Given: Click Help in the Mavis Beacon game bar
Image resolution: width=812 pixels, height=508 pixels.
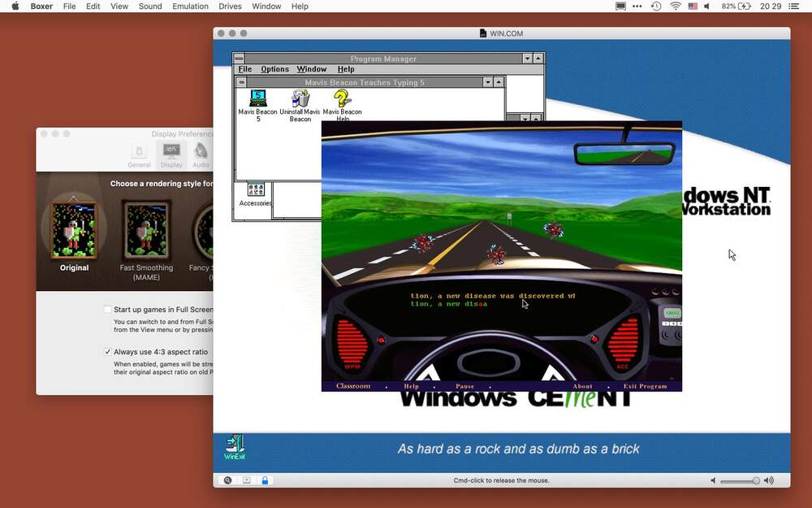Looking at the screenshot, I should click(411, 386).
